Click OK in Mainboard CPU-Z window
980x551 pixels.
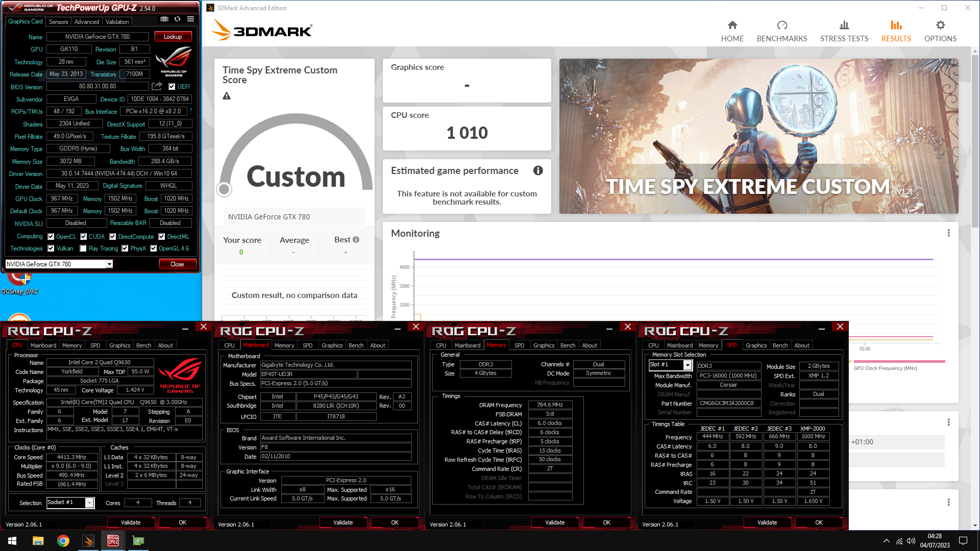395,522
